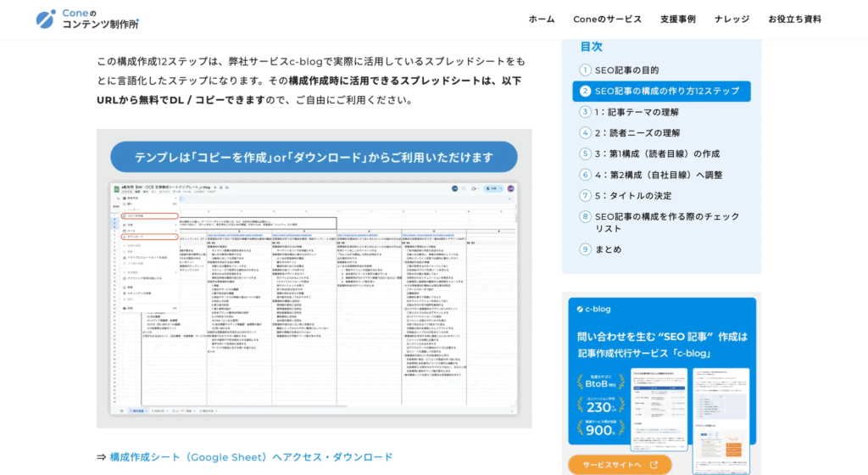
Task: Click number 5 circle icon in contents
Action: pos(585,154)
